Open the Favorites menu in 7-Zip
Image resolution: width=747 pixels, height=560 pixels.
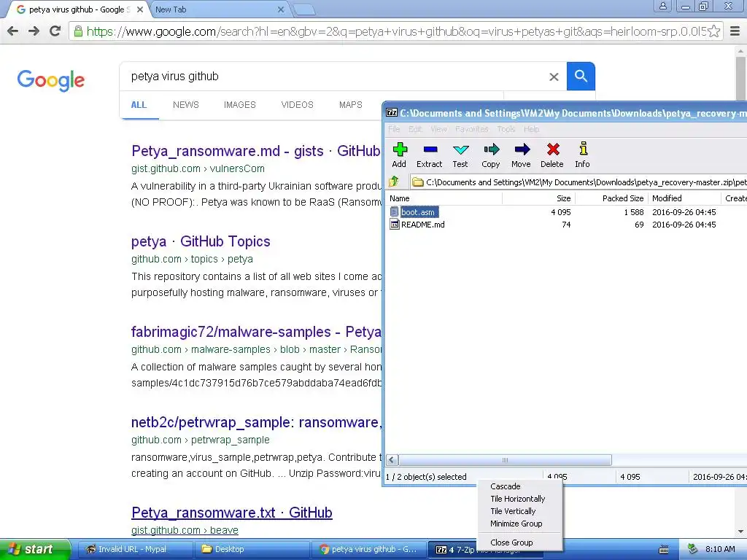472,129
